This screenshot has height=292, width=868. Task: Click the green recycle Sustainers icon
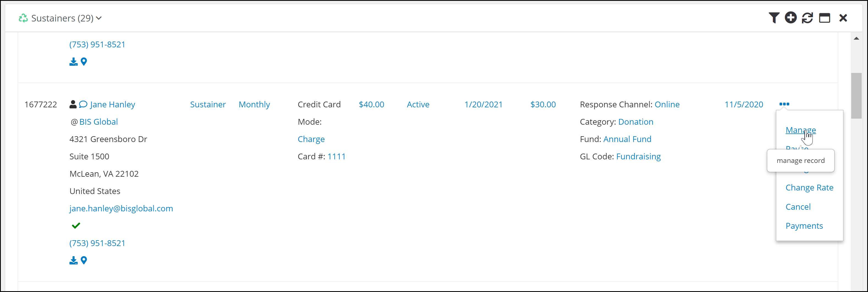[23, 18]
